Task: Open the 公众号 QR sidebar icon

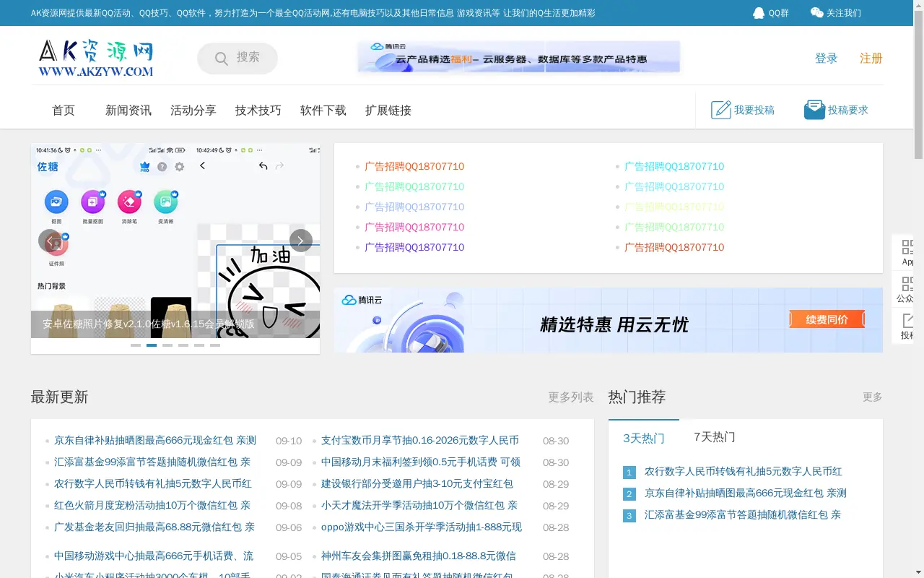Action: pos(907,284)
